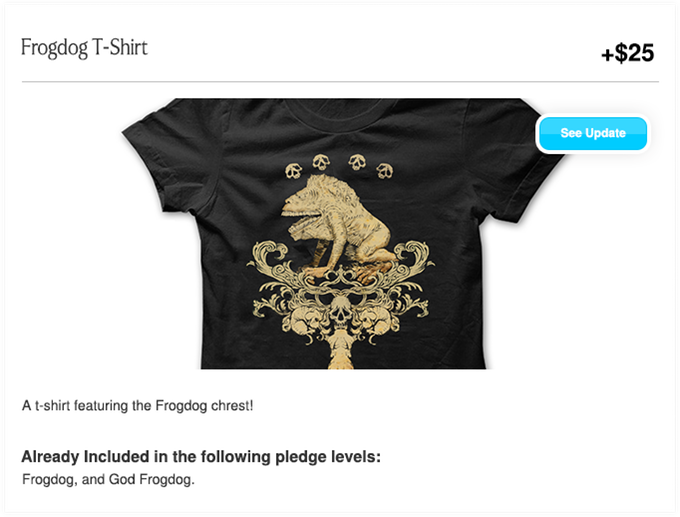Screen dimensions: 680x517
Task: Select the +$25 price label
Action: click(628, 53)
